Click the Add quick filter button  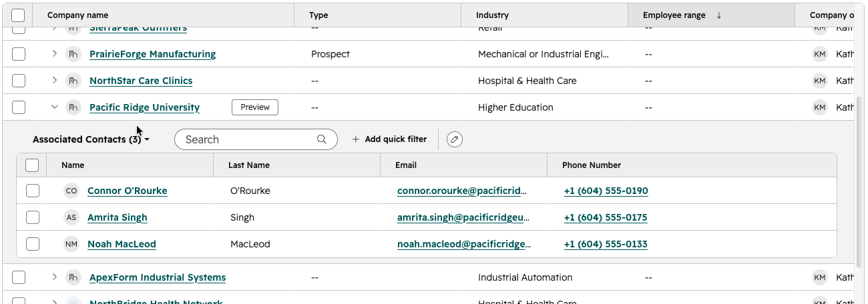(389, 139)
